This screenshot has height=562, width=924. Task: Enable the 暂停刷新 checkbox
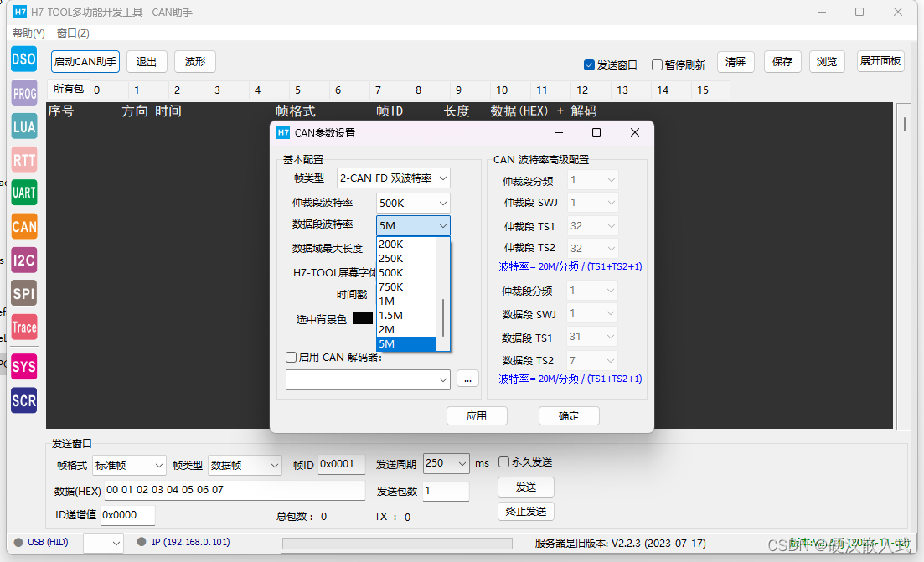coord(657,64)
